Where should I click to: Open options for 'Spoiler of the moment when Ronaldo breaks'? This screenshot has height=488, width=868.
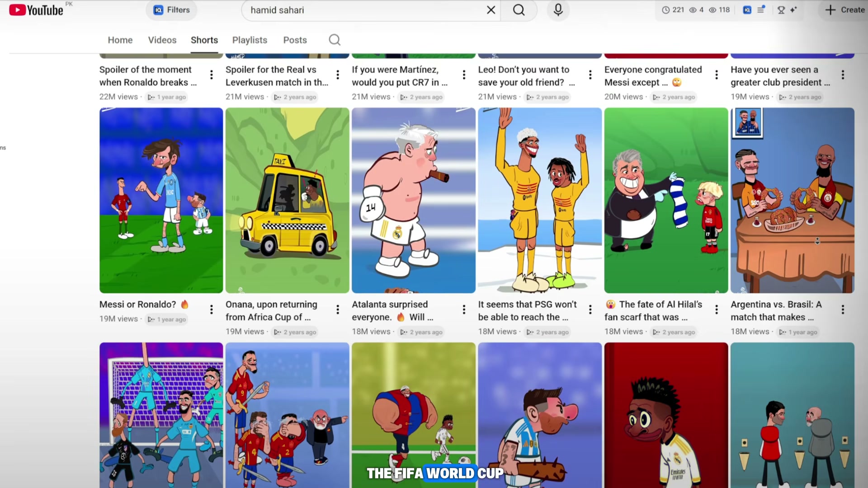(x=212, y=75)
